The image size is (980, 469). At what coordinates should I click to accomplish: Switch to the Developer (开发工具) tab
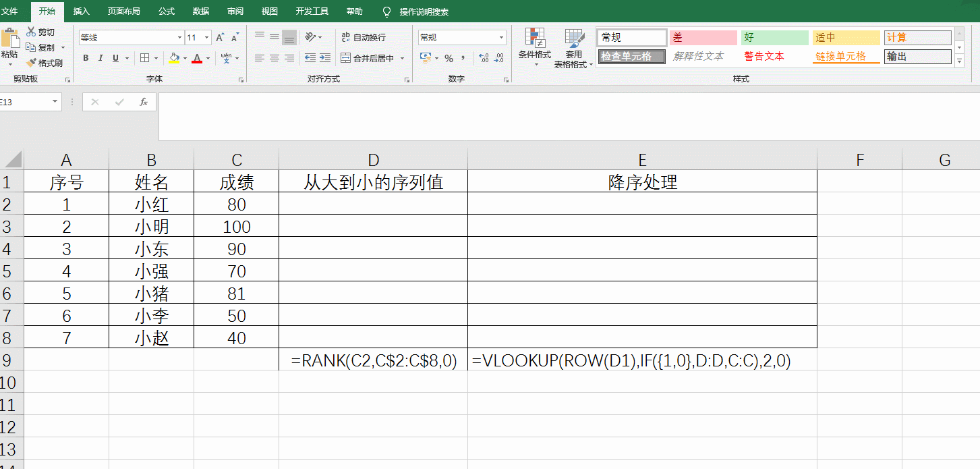tap(312, 11)
